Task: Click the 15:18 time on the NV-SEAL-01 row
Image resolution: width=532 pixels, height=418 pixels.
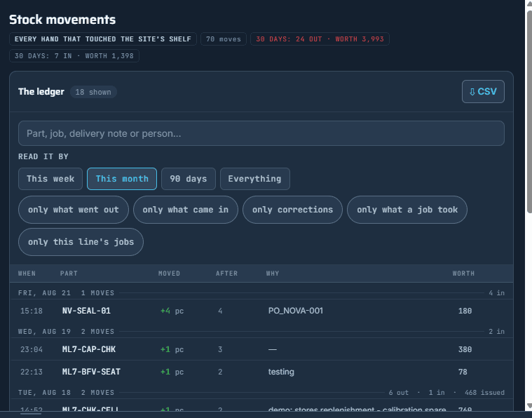Action: (x=32, y=311)
